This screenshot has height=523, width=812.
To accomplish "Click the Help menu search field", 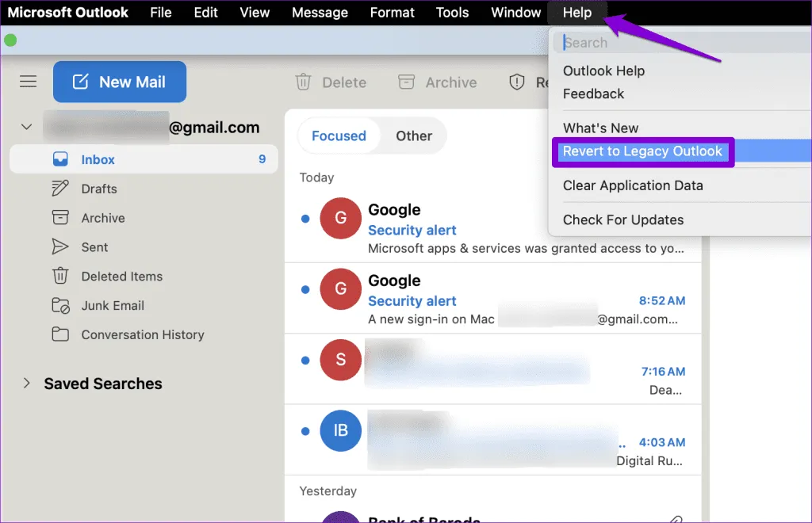I will tap(682, 43).
